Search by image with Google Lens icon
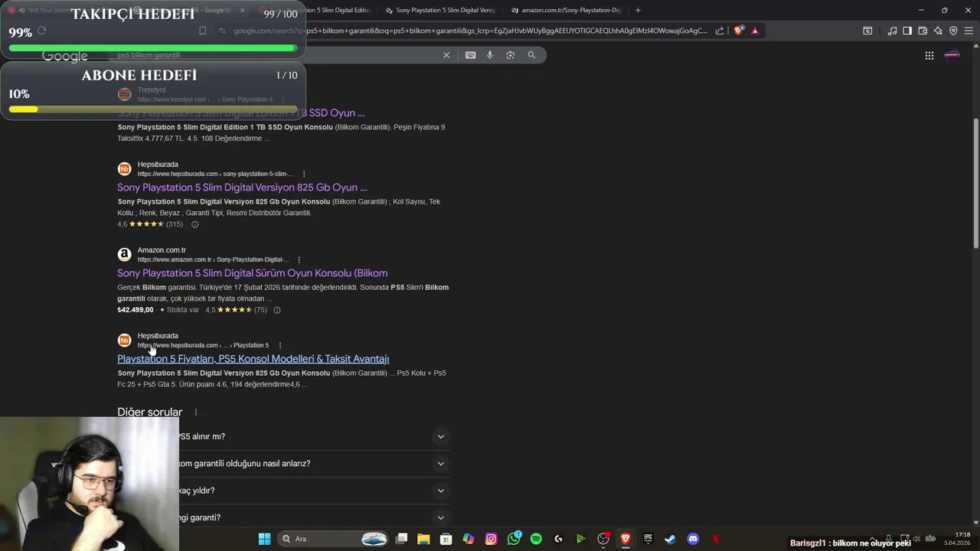The width and height of the screenshot is (980, 551). pyautogui.click(x=510, y=55)
